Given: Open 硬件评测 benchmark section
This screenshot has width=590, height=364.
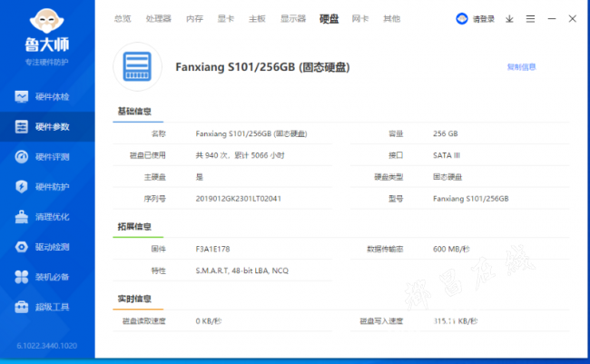Looking at the screenshot, I should coord(47,157).
